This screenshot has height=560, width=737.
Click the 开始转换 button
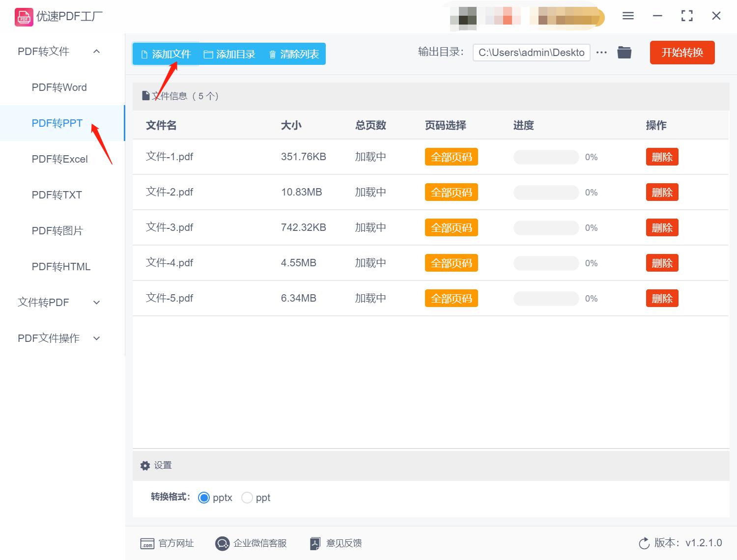click(x=682, y=53)
